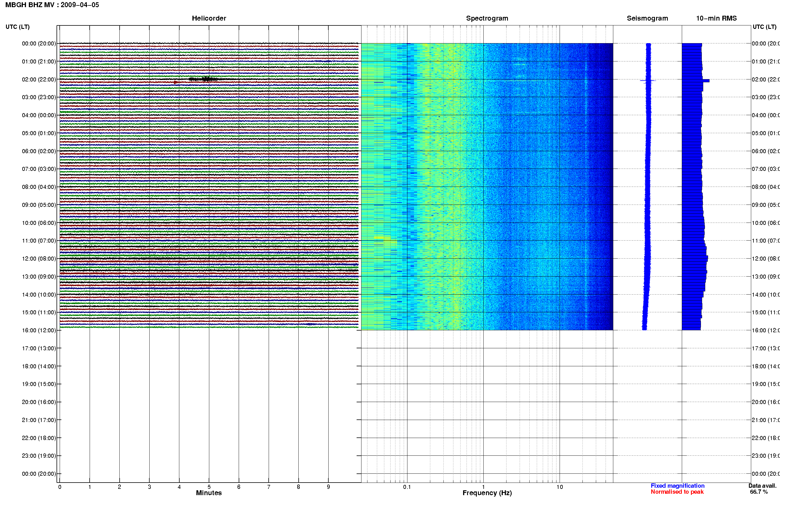Click the left '11:00 (07:00)' time label

39,241
